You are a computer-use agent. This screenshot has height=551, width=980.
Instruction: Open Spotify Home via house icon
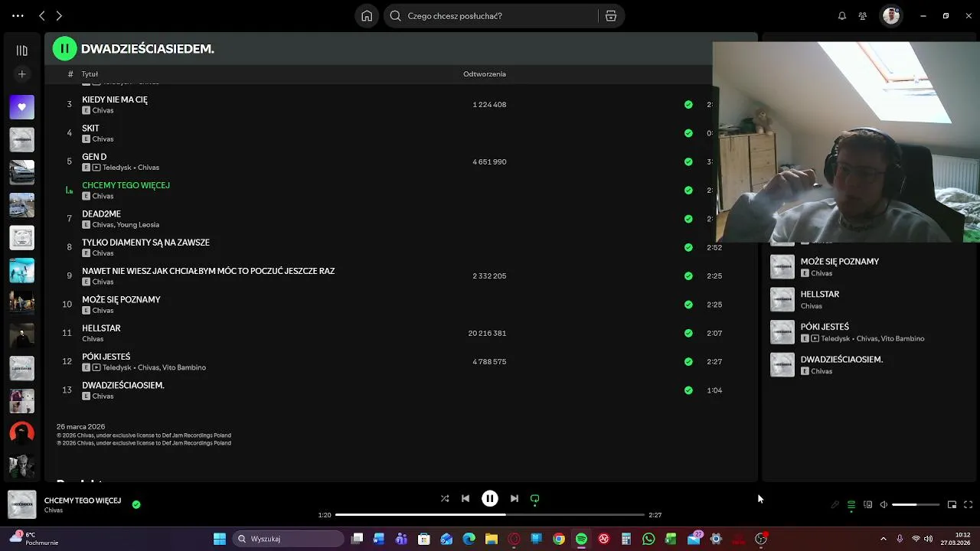[x=367, y=16]
